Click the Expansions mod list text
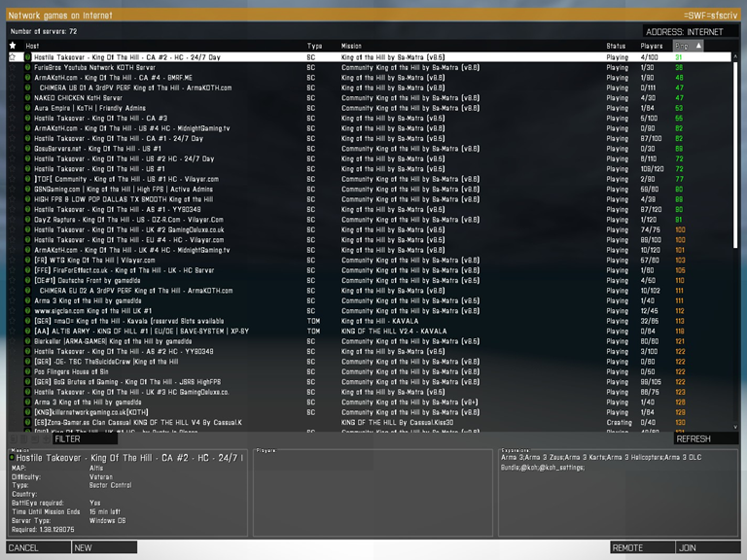The height and width of the screenshot is (560, 747). tap(601, 463)
